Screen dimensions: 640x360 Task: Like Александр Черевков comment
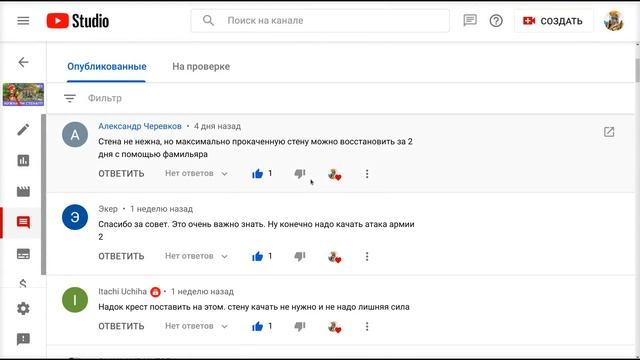[257, 174]
